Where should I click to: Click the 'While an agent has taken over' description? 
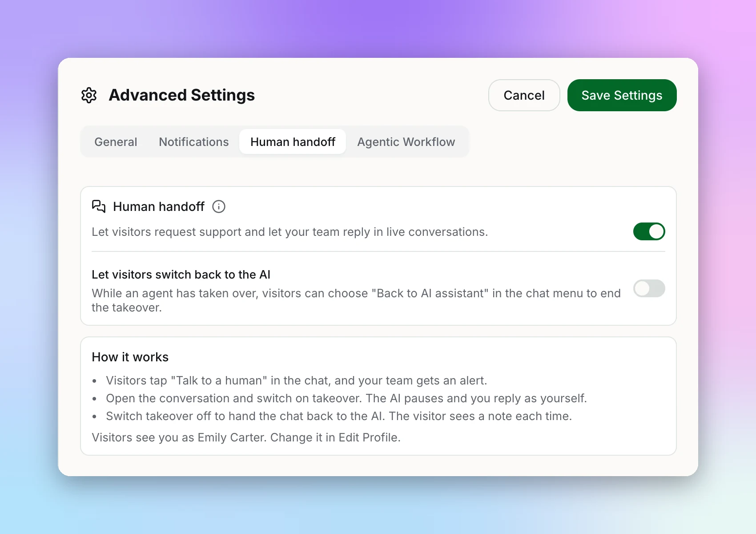(x=356, y=300)
